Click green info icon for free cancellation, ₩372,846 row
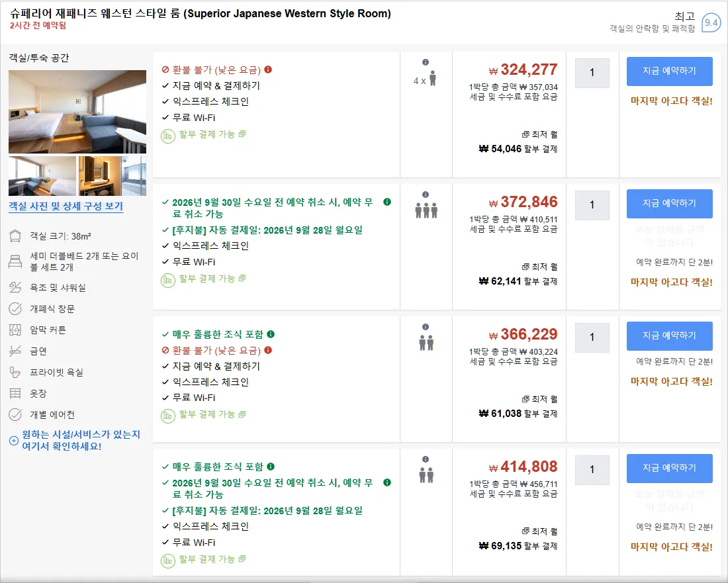 (x=387, y=202)
